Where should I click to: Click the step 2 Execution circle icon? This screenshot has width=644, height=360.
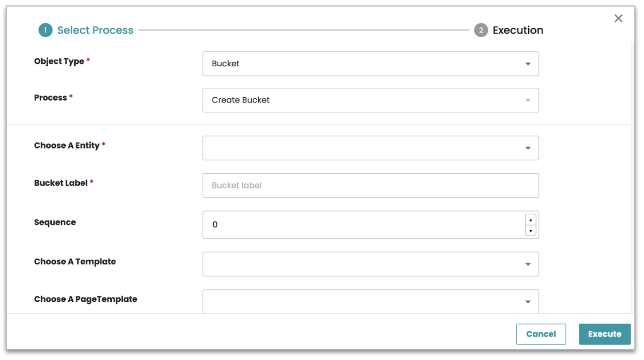(481, 31)
